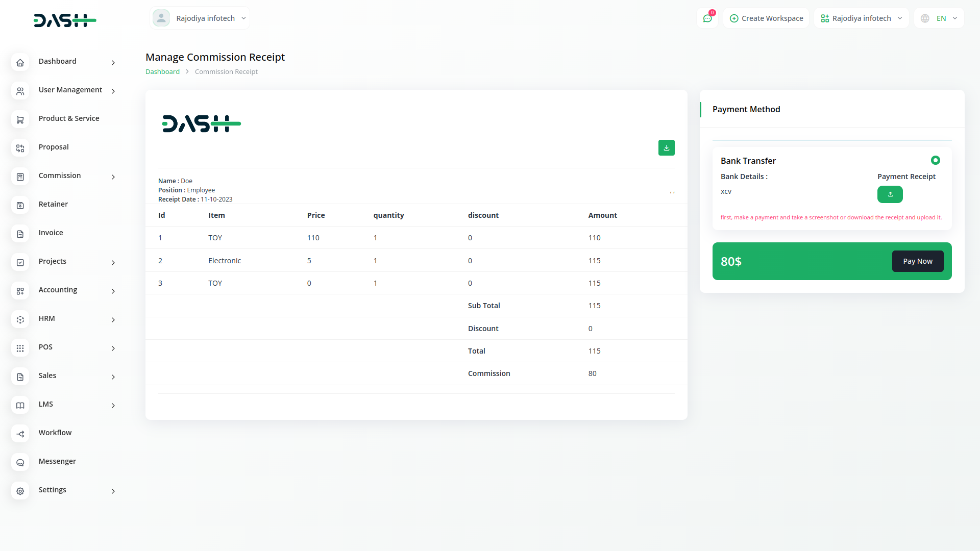Select the Bank Transfer radio indicator
Image resolution: width=980 pixels, height=551 pixels.
click(936, 160)
